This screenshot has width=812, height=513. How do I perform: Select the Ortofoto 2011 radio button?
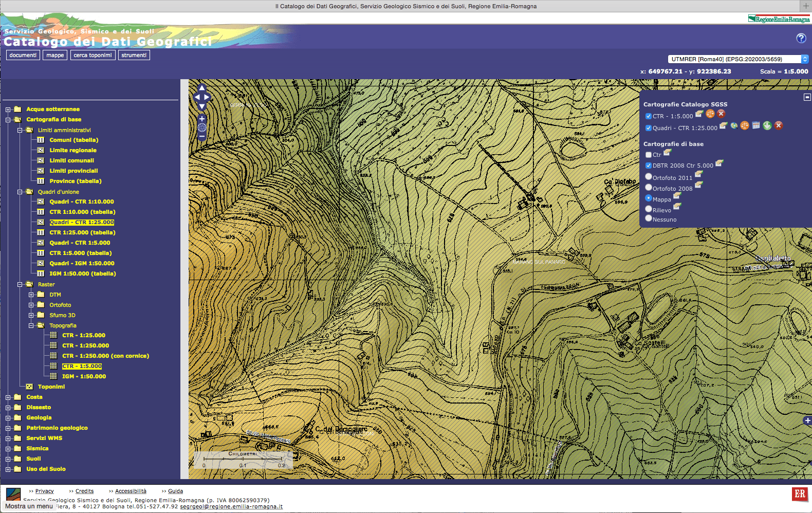point(649,176)
